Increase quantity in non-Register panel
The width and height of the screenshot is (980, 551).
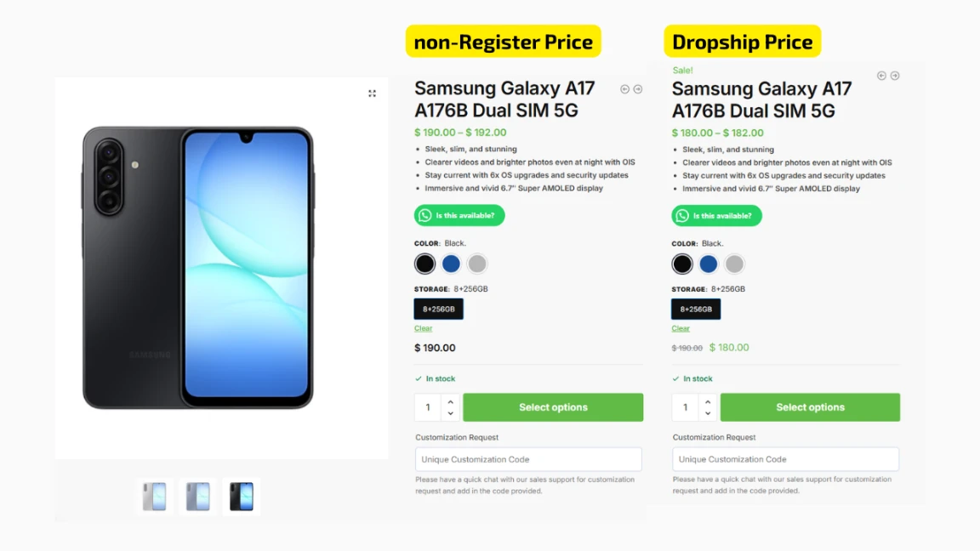451,401
